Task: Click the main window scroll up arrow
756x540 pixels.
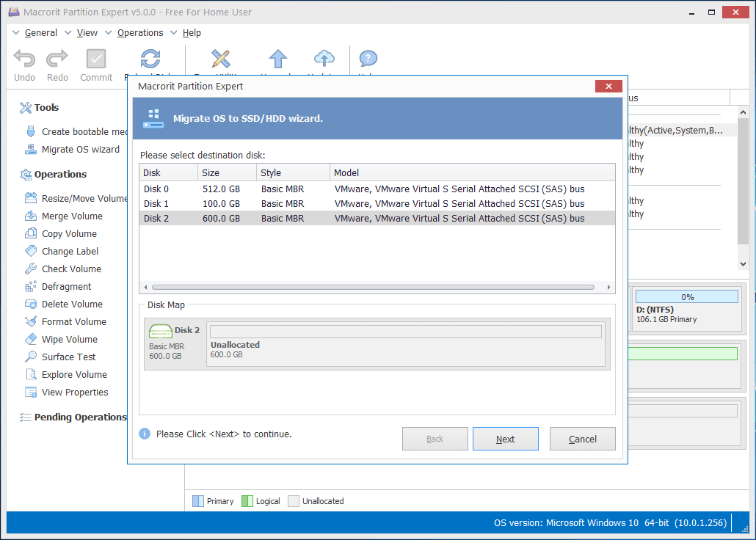Action: pos(743,112)
